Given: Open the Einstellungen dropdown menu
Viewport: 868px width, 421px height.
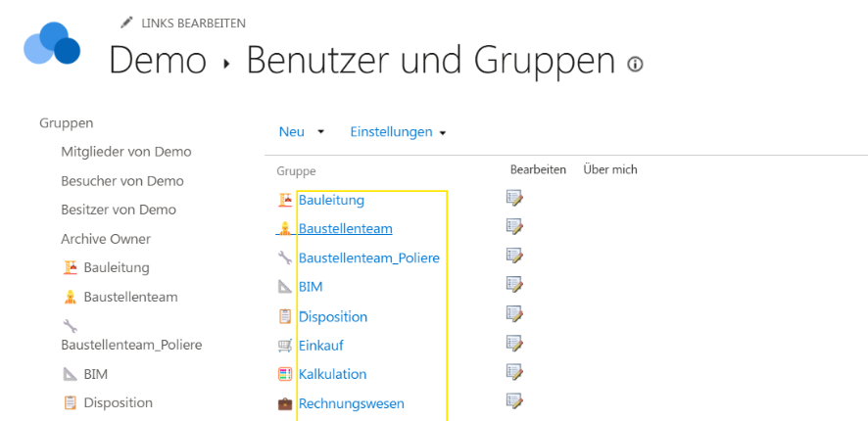Looking at the screenshot, I should (x=398, y=132).
